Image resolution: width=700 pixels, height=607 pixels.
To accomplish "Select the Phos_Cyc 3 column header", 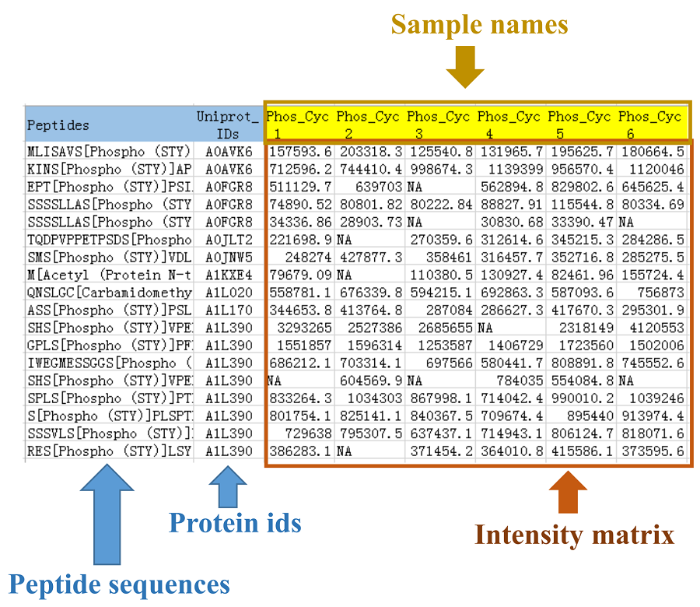I will tap(439, 124).
